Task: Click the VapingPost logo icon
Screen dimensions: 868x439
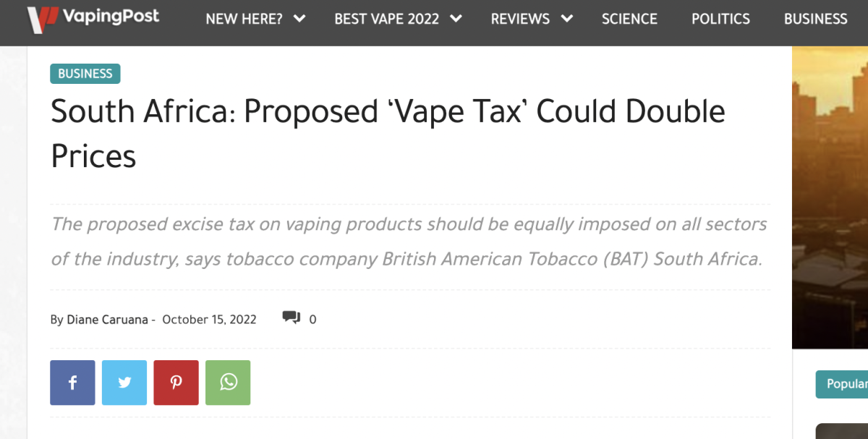Action: pyautogui.click(x=41, y=20)
